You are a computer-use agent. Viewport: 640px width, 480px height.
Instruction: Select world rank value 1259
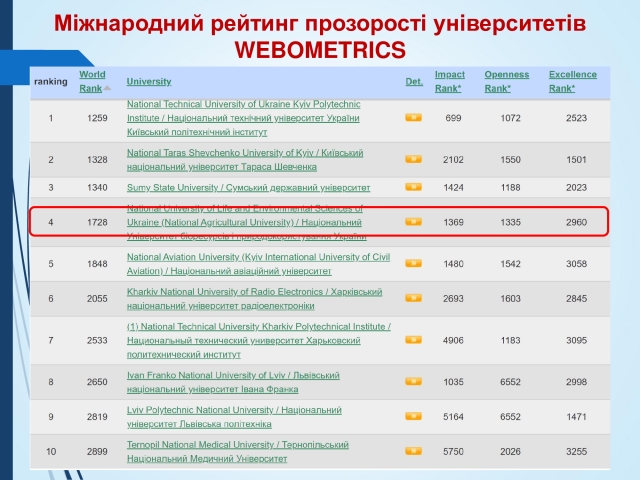click(97, 118)
